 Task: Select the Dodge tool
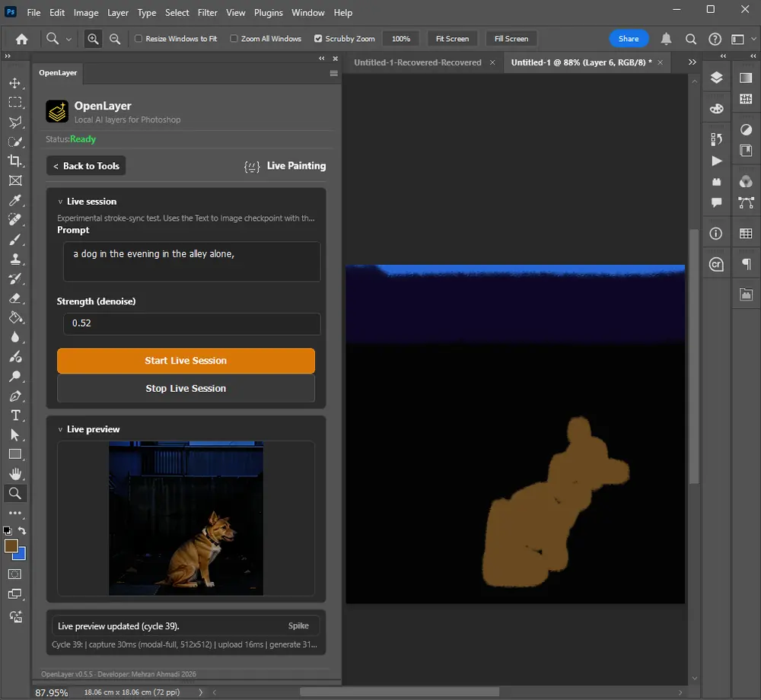(x=15, y=376)
